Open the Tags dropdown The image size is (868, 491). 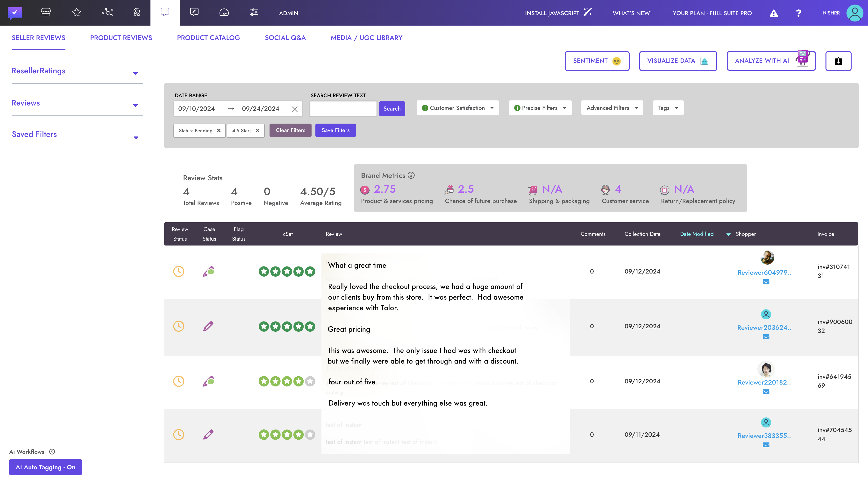coord(668,108)
